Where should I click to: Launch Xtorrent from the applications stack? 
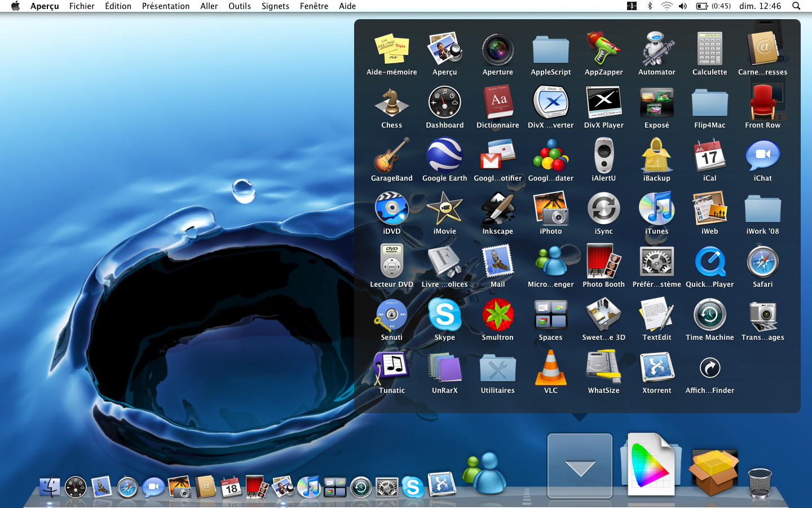(656, 369)
